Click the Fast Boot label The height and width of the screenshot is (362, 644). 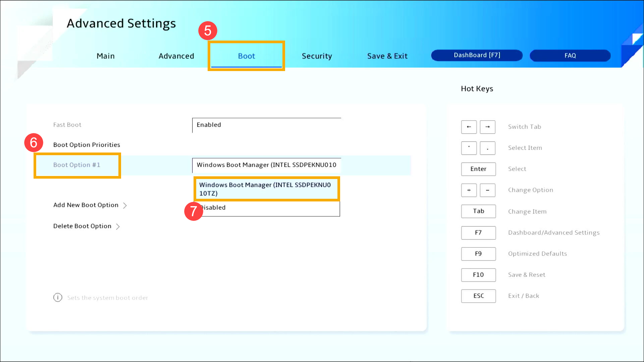click(x=67, y=125)
